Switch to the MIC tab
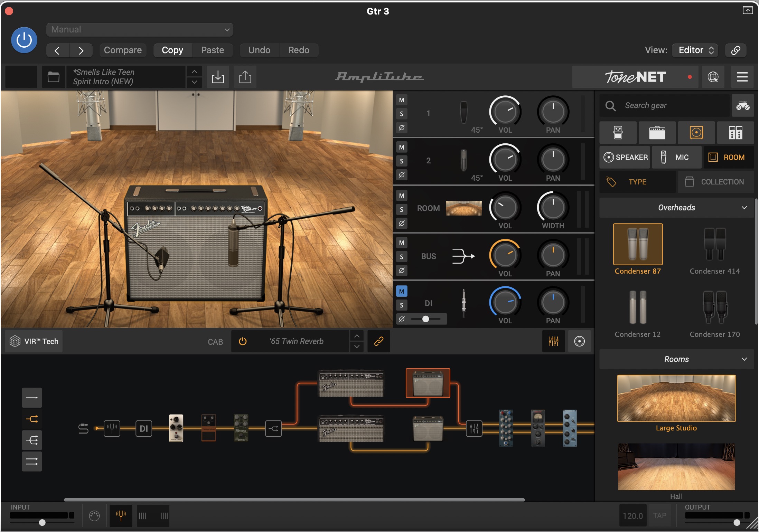This screenshot has height=532, width=759. 676,157
